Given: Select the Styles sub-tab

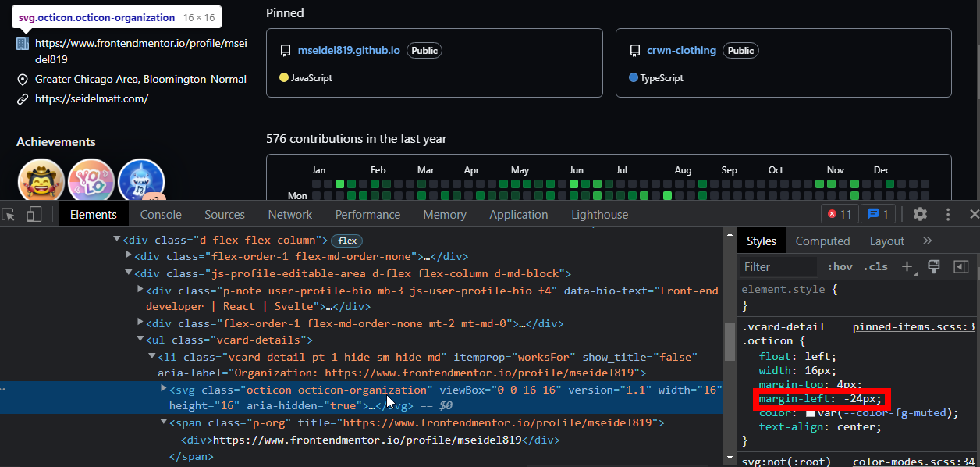Looking at the screenshot, I should [x=762, y=241].
